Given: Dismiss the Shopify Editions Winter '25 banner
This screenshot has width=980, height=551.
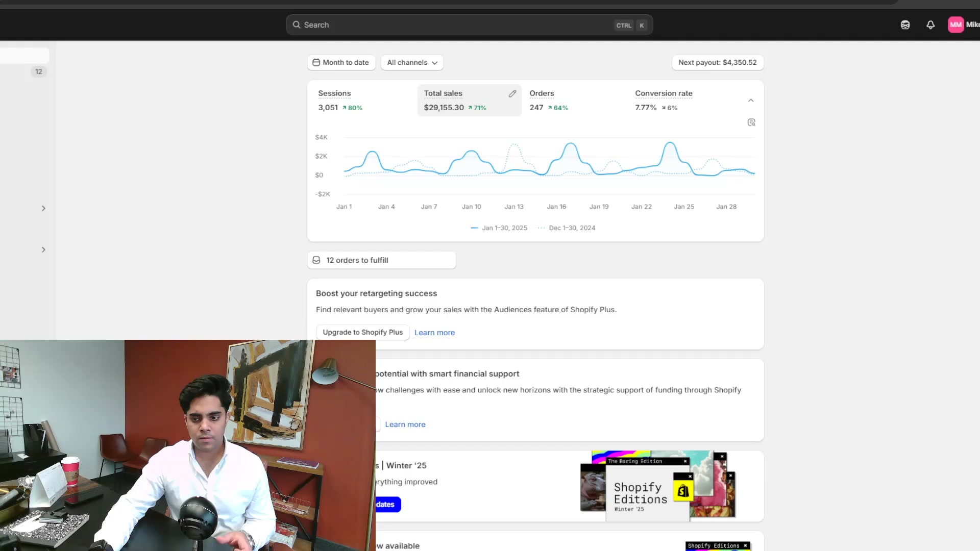Looking at the screenshot, I should click(x=722, y=456).
